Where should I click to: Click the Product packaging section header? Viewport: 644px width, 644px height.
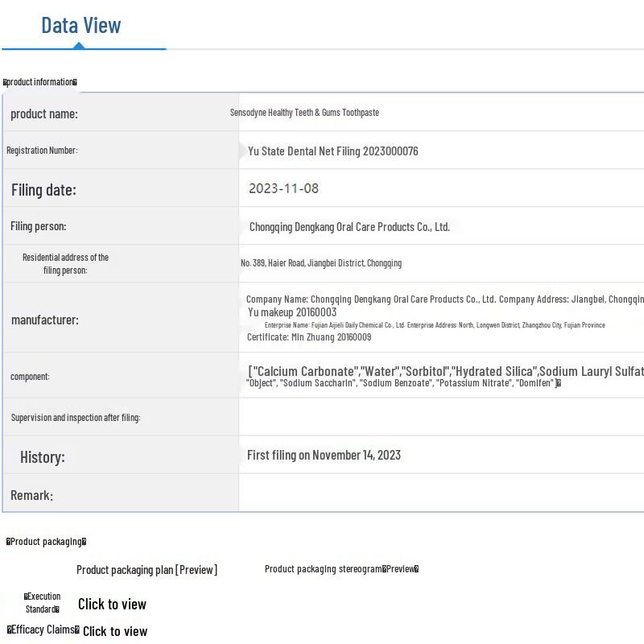[46, 542]
